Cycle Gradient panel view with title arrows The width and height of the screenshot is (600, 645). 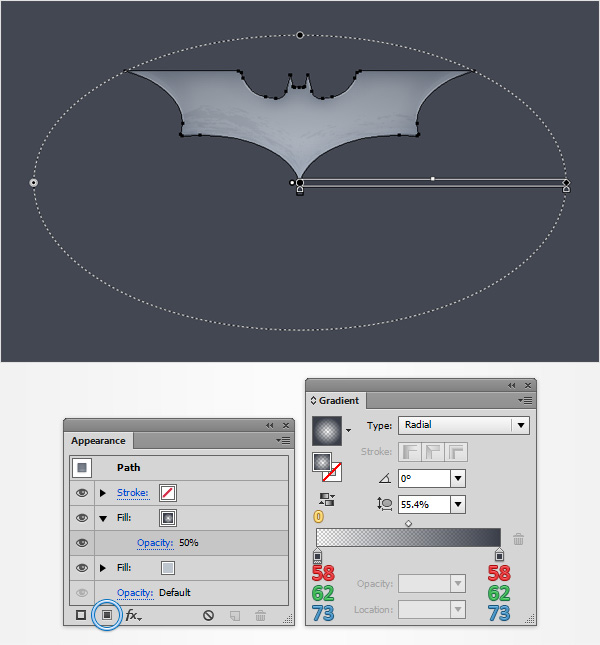click(313, 400)
